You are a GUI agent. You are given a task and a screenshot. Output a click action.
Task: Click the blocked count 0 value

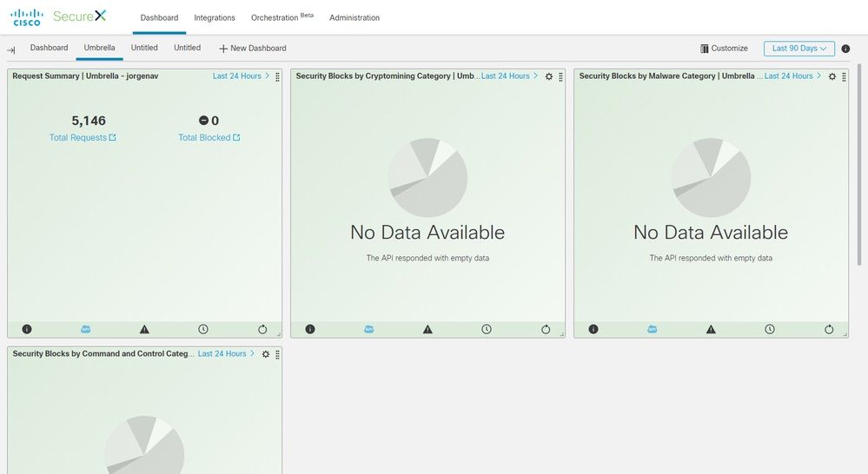click(x=209, y=121)
